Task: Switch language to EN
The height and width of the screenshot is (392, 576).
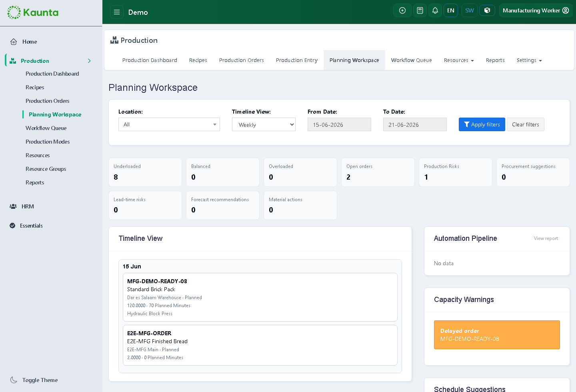Action: [451, 10]
